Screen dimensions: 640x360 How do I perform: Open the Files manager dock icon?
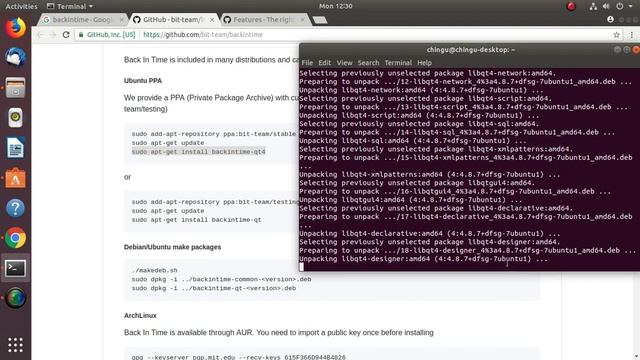[x=16, y=87]
